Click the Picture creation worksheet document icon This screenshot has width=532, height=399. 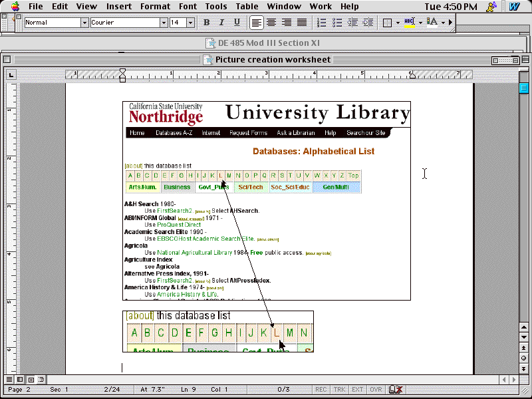208,60
